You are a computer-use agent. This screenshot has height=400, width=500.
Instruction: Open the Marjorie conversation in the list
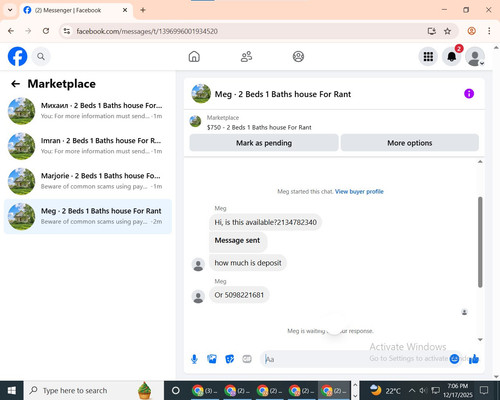coord(88,181)
